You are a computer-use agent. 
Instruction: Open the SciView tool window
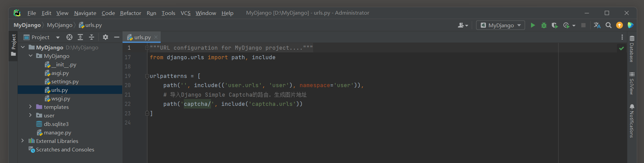pyautogui.click(x=632, y=83)
